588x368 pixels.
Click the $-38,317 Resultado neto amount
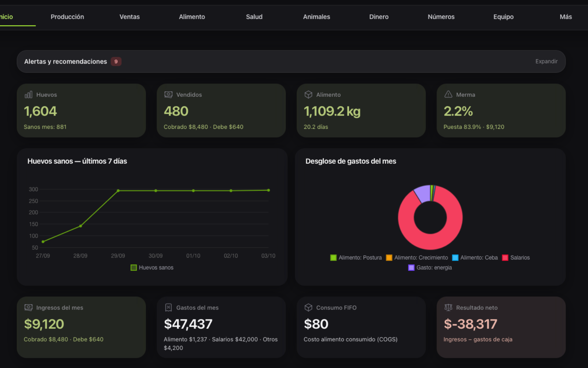[x=470, y=324]
